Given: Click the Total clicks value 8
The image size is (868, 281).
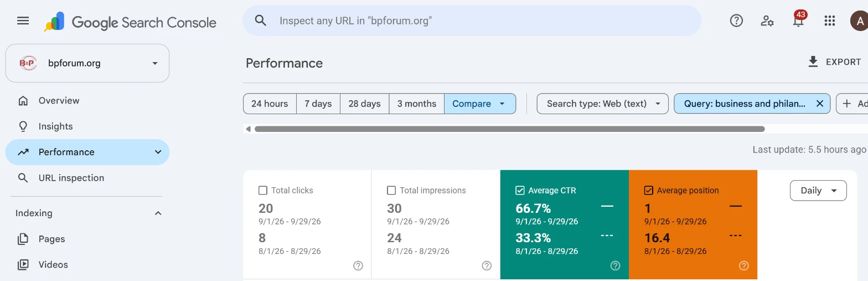Looking at the screenshot, I should coord(262,238).
